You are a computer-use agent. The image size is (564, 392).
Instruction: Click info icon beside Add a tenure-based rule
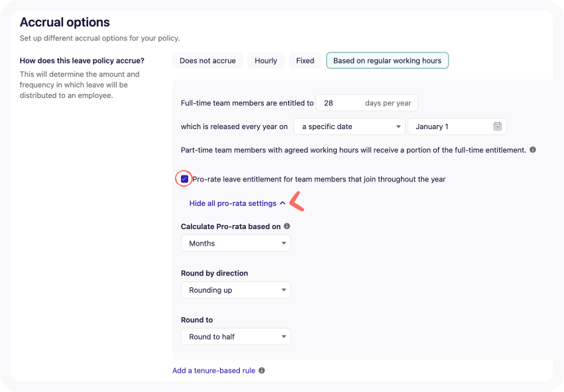point(262,370)
